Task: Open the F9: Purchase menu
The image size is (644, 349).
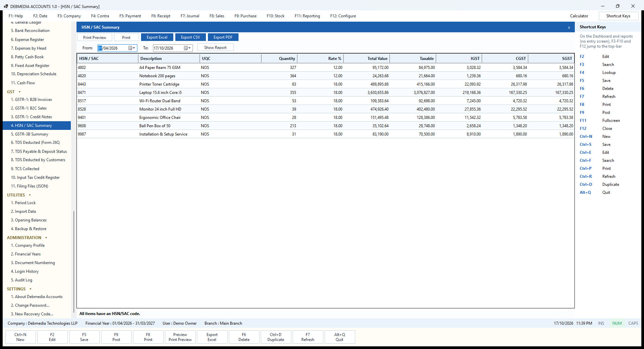Action: pyautogui.click(x=245, y=16)
